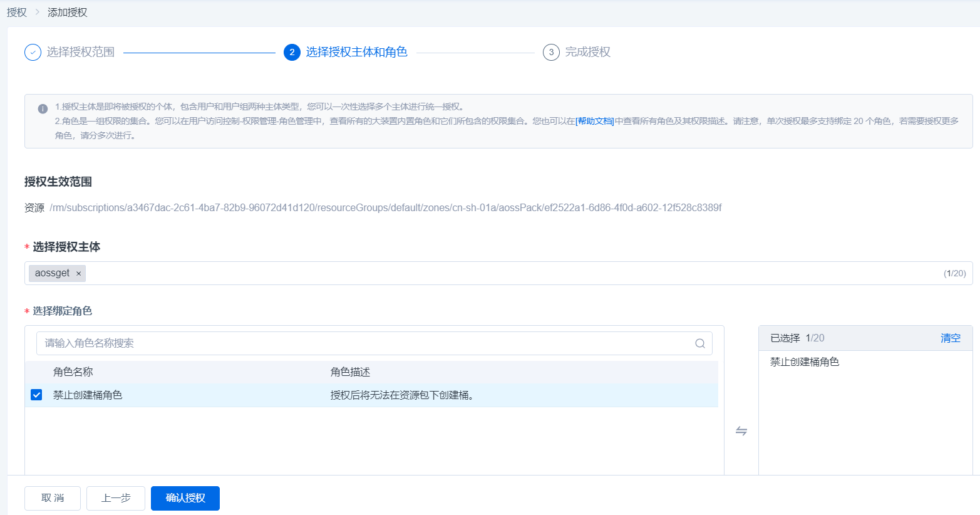Select the 完成授权 step label
The height and width of the screenshot is (515, 980).
click(x=587, y=52)
